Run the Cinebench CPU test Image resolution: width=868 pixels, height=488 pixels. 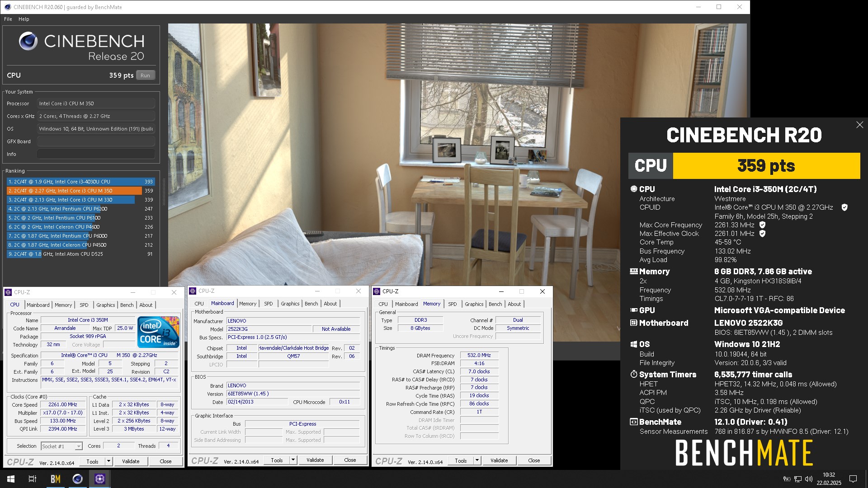click(x=145, y=75)
